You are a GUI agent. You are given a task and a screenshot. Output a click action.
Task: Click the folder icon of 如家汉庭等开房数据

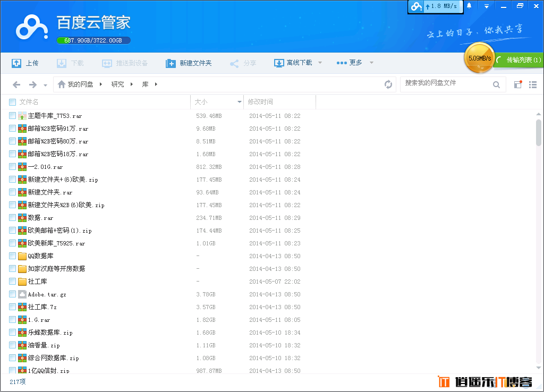[22, 268]
